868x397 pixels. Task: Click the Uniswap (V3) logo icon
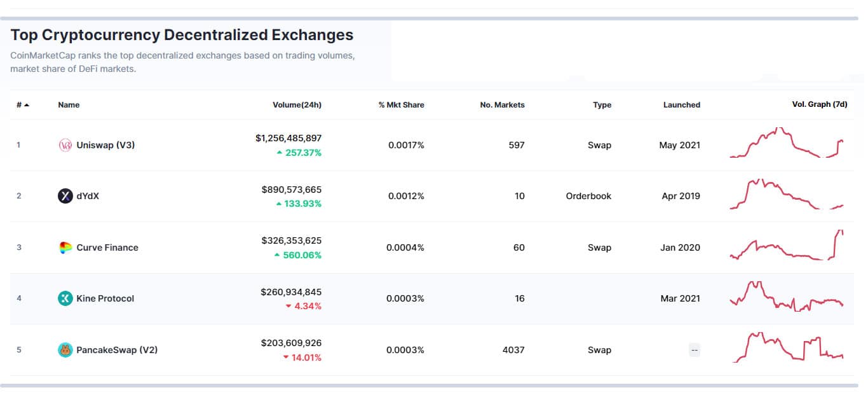[x=65, y=145]
